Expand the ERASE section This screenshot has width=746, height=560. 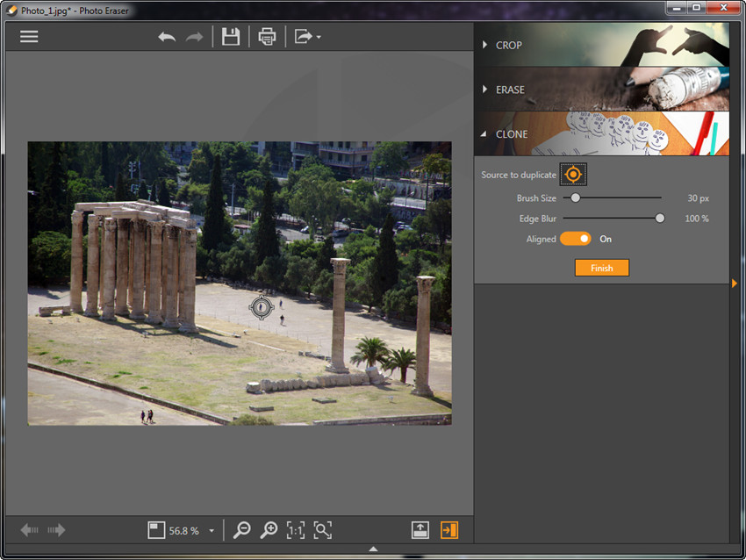(601, 90)
